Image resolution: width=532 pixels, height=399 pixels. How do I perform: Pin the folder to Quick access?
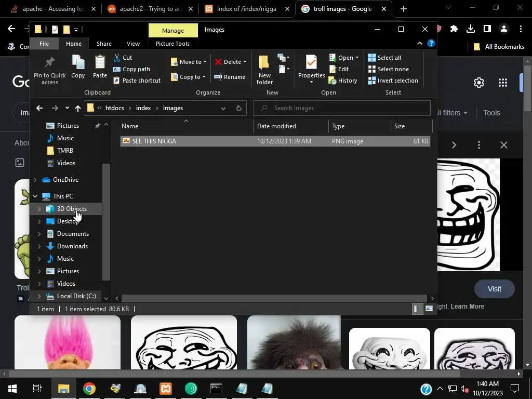(x=50, y=70)
